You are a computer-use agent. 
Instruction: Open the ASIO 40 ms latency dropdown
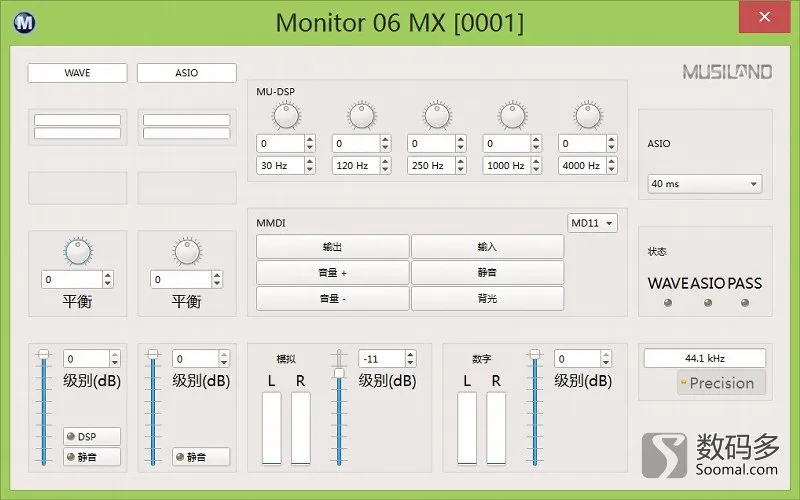(x=705, y=184)
